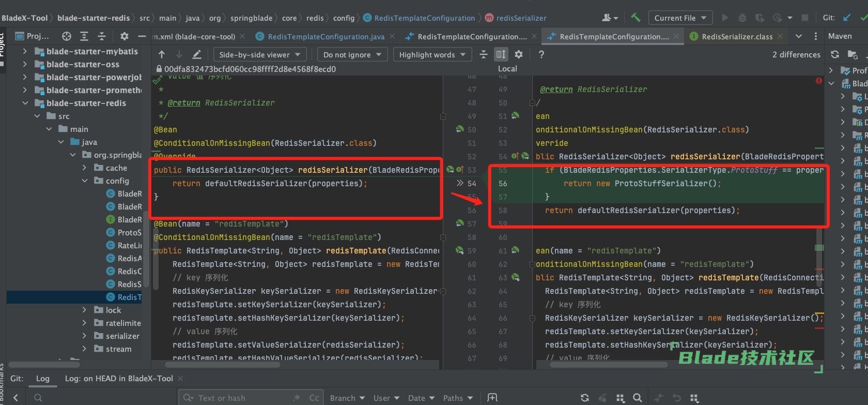Click the collapse unchanged fragments icon

(484, 54)
